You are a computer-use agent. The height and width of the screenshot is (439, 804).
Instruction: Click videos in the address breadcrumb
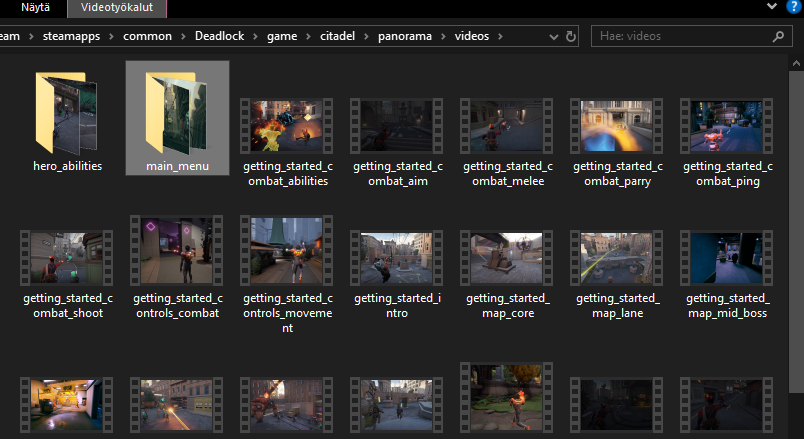point(472,36)
